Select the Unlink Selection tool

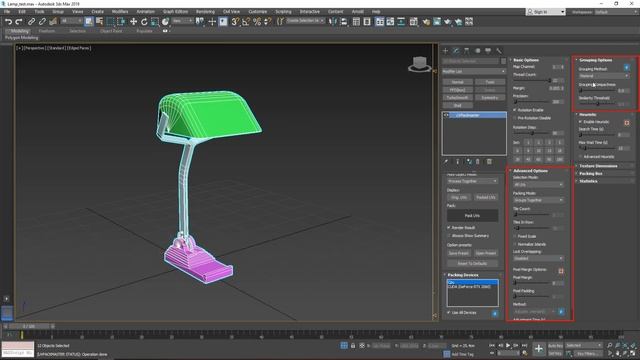pos(42,22)
